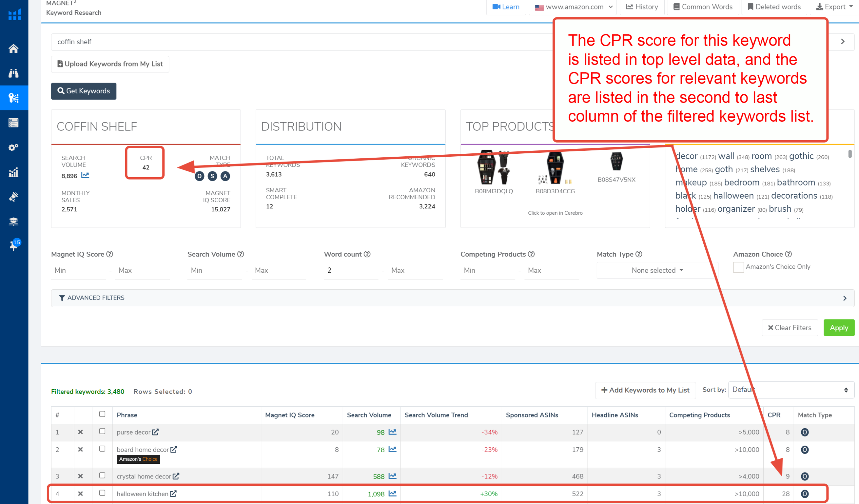859x504 pixels.
Task: Click the home icon in the sidebar
Action: pos(14,48)
